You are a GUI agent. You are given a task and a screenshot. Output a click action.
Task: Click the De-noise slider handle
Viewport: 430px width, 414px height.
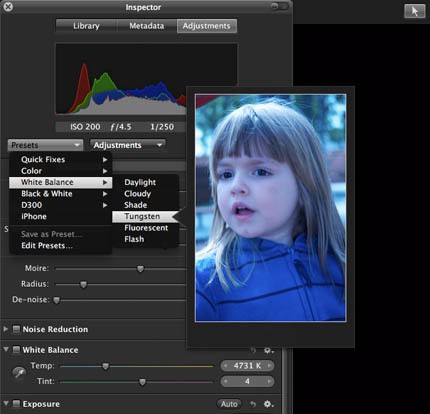57,300
